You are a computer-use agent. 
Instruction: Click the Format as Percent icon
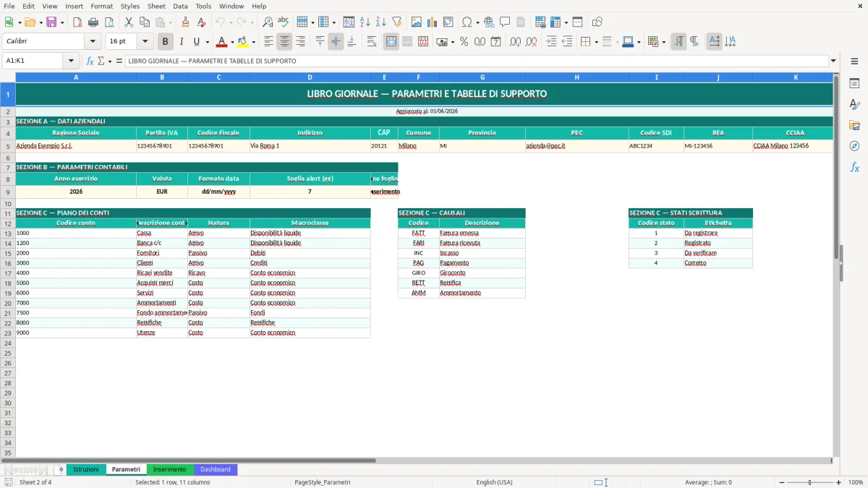click(464, 42)
